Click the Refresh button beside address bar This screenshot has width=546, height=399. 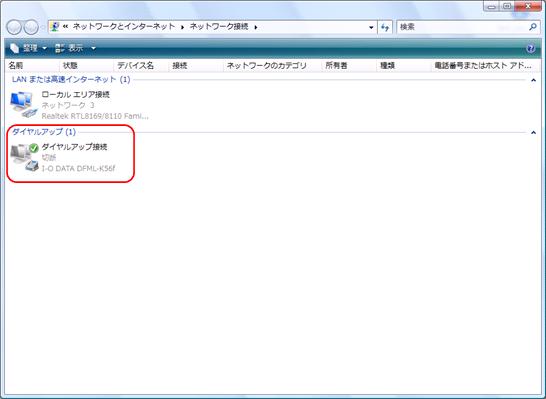point(385,27)
